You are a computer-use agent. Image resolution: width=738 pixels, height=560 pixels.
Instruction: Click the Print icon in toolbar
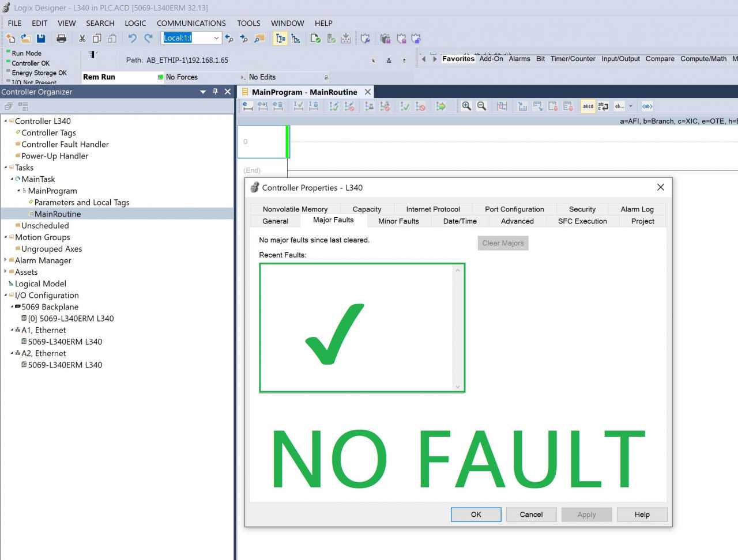coord(61,39)
